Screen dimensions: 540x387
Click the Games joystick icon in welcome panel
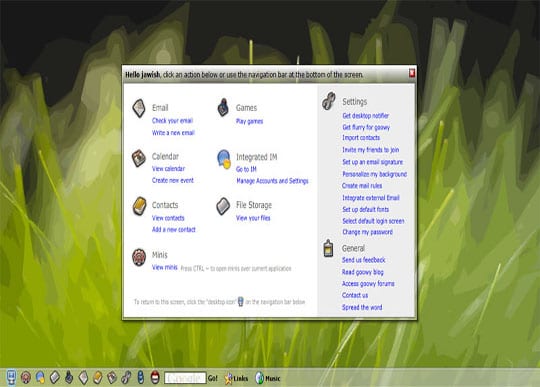click(224, 108)
